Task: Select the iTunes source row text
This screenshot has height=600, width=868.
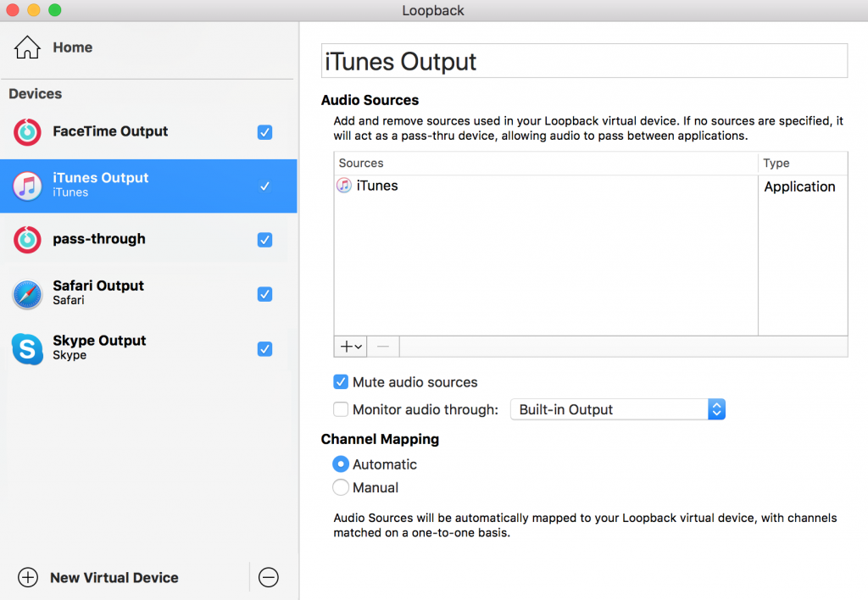Action: tap(377, 186)
